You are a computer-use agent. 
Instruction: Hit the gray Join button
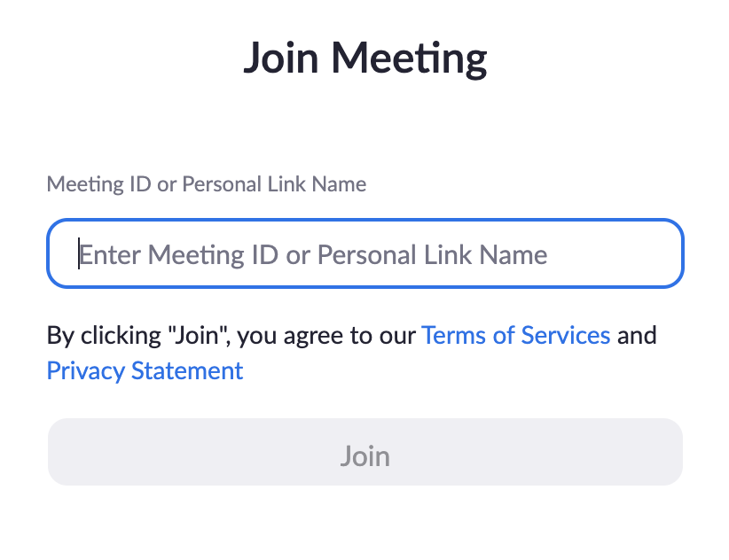[x=364, y=456]
